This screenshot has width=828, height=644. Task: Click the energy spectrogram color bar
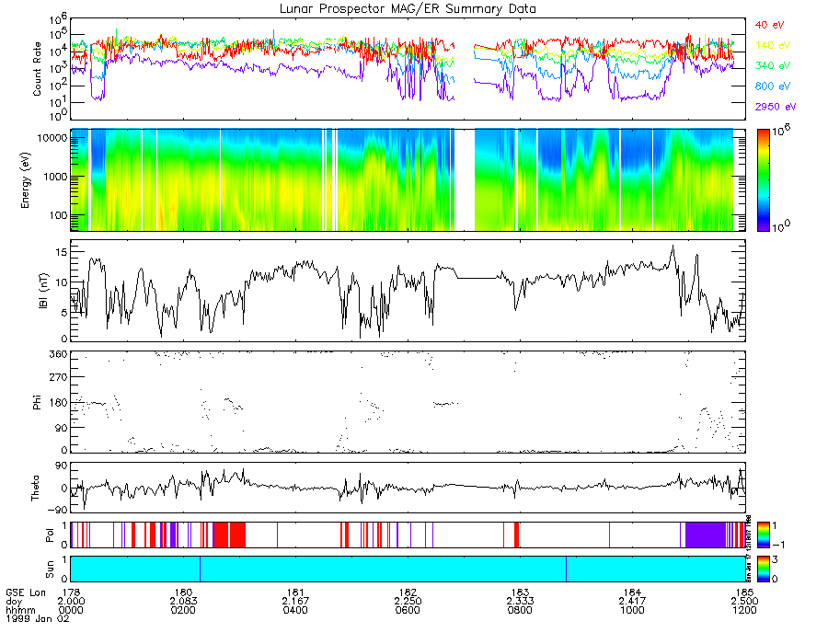pos(763,180)
